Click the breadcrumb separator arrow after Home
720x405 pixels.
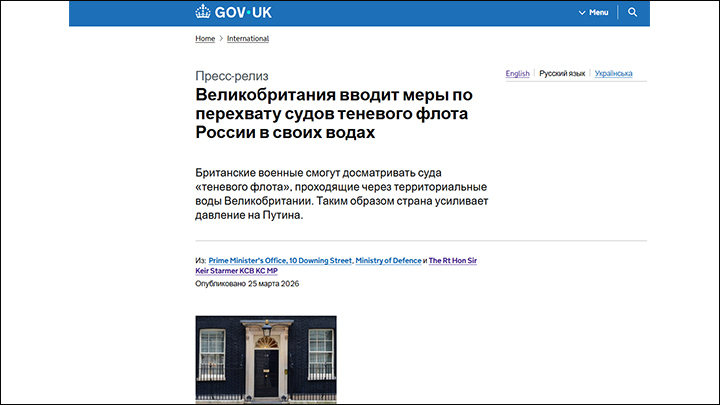click(221, 39)
